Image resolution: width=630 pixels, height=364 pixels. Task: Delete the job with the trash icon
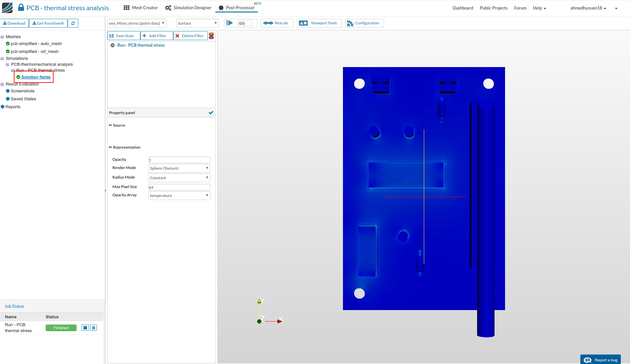pos(94,328)
